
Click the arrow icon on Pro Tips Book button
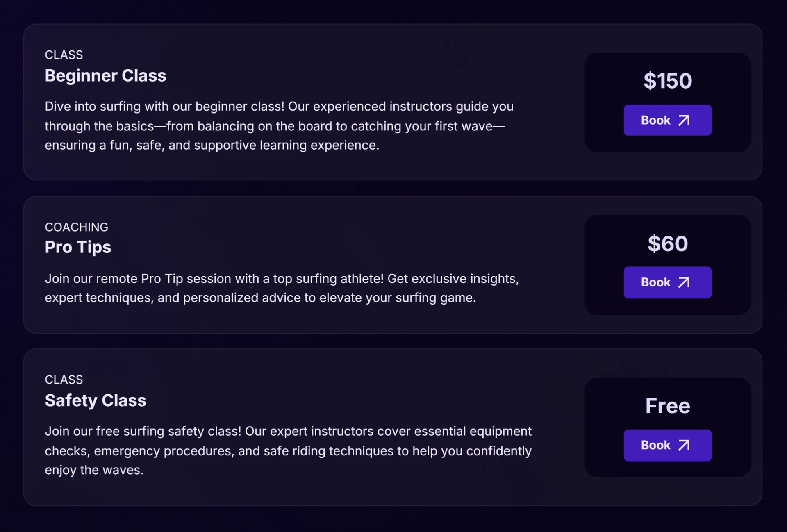click(x=684, y=282)
